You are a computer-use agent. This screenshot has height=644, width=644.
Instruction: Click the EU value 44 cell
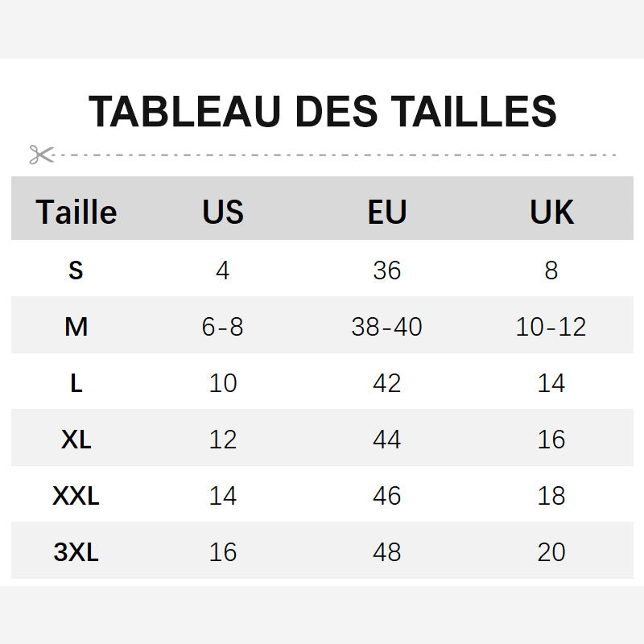click(387, 440)
